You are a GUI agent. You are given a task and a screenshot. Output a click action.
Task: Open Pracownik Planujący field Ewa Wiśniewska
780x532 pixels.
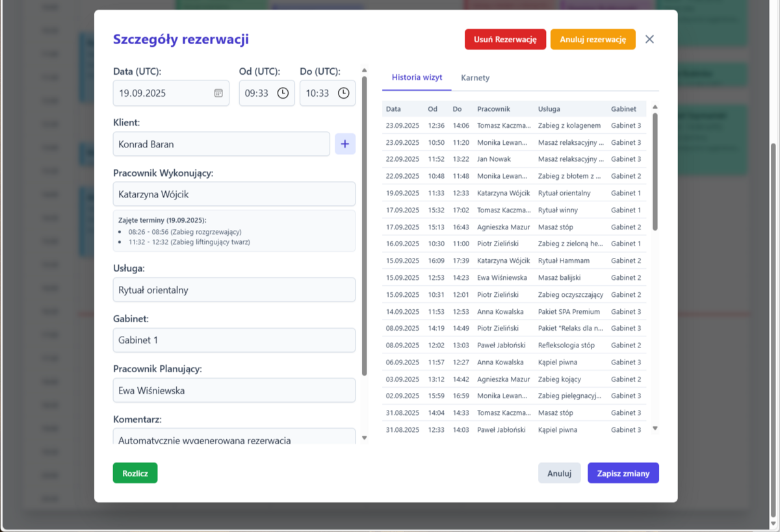[234, 390]
